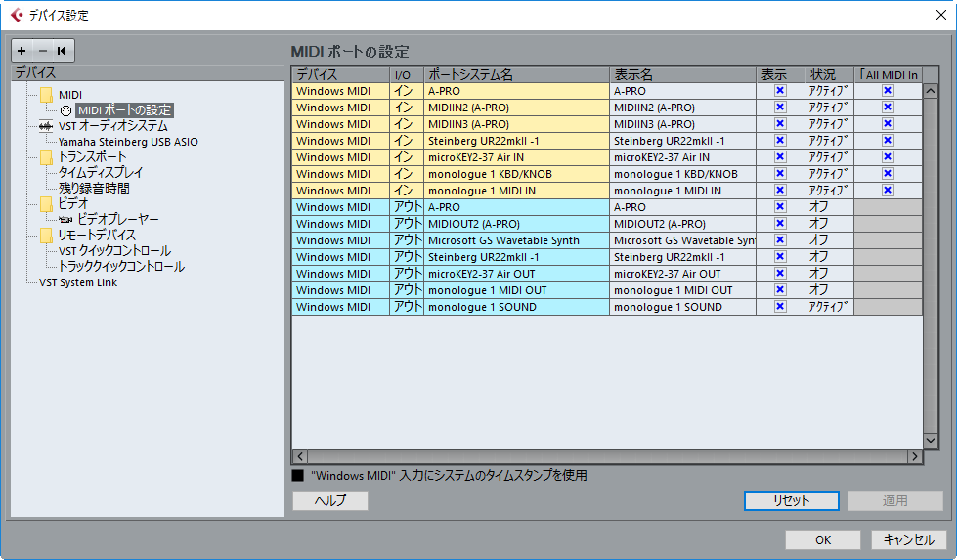Toggle 表示 checkbox for MIDIOUT2 (A-PRO)
Screen dimensions: 957x560
[780, 223]
